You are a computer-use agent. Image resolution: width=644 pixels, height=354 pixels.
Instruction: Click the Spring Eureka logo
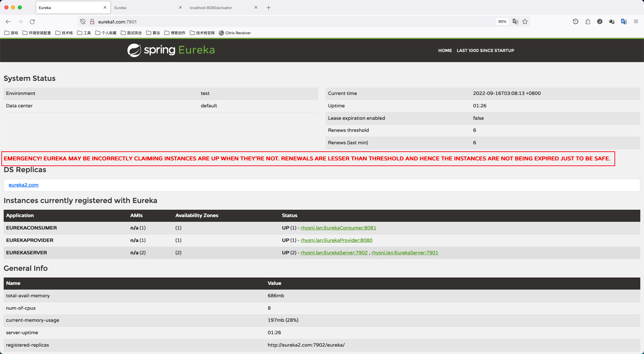click(171, 50)
